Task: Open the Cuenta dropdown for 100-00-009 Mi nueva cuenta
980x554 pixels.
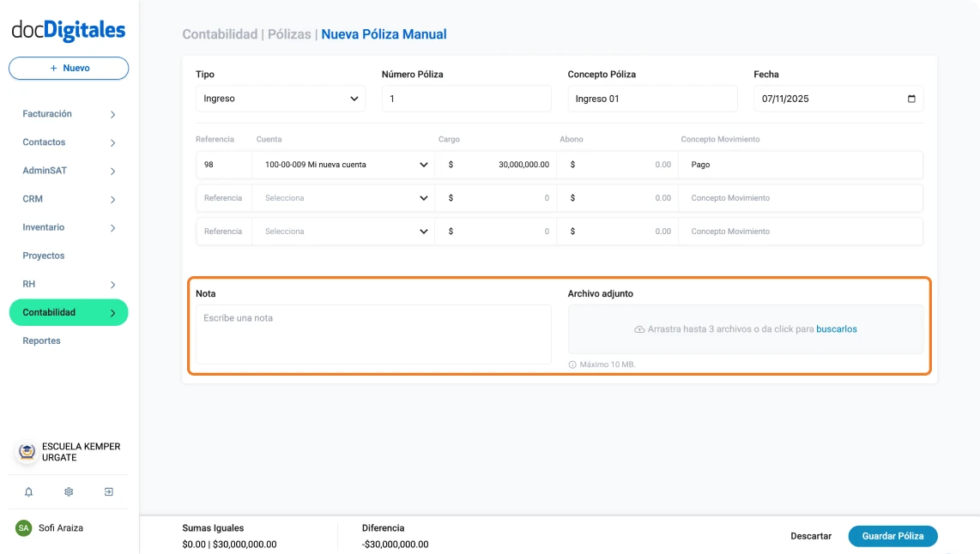Action: click(342, 164)
